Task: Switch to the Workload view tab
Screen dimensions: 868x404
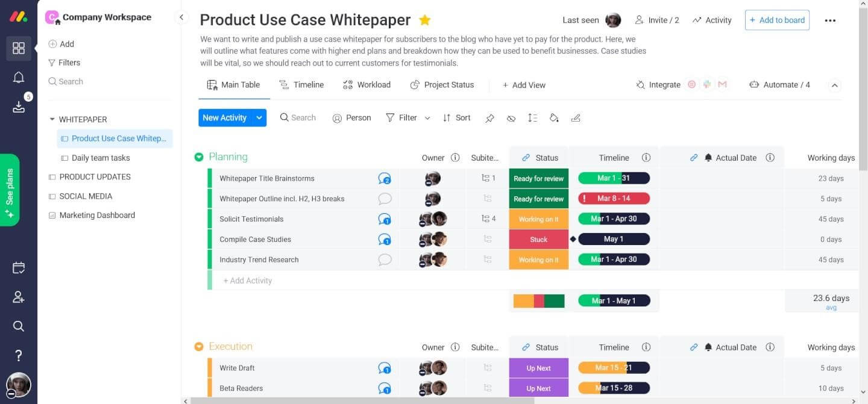Action: coord(366,85)
